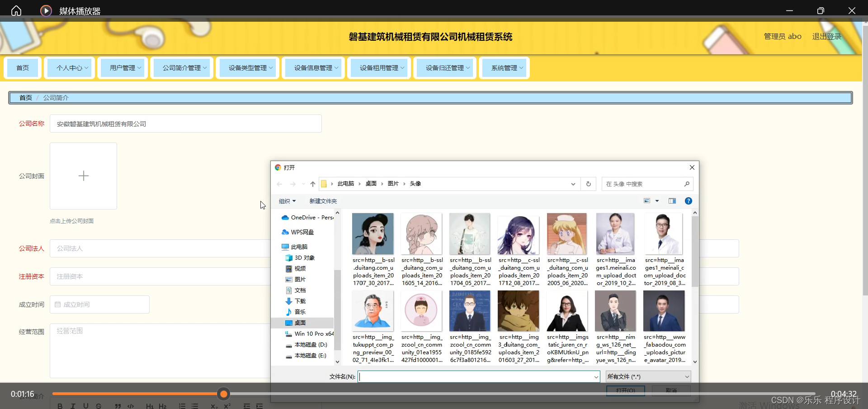Click the media player play logo icon

pyautogui.click(x=46, y=10)
